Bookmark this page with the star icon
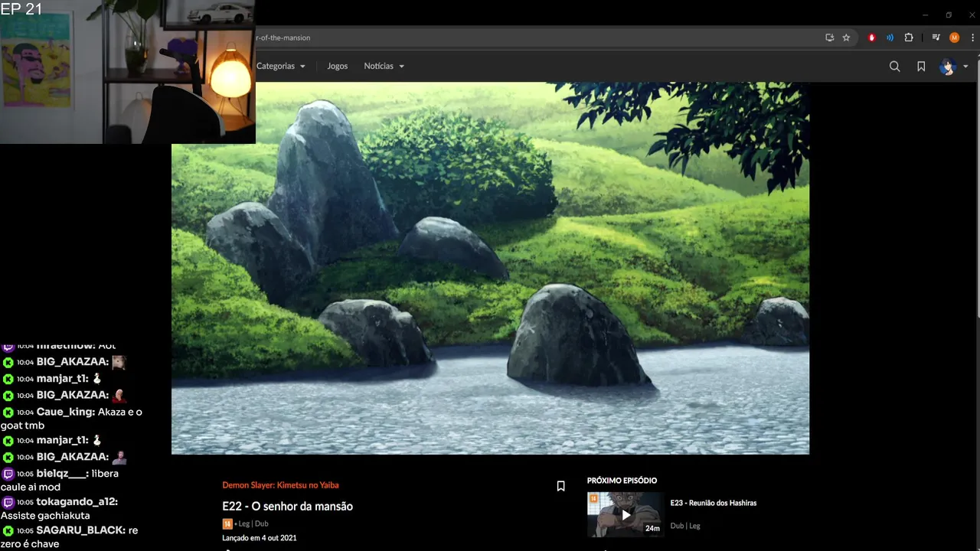Screen dimensions: 980x551 coord(846,37)
